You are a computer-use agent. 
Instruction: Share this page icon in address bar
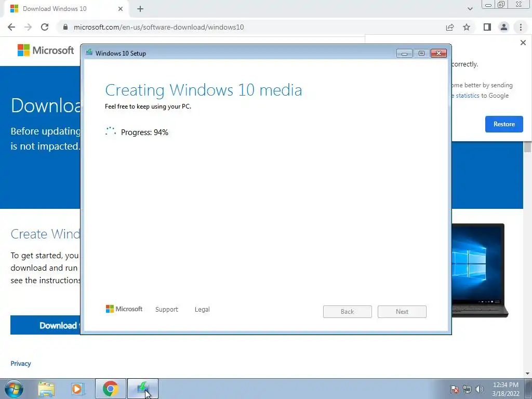[x=450, y=27]
